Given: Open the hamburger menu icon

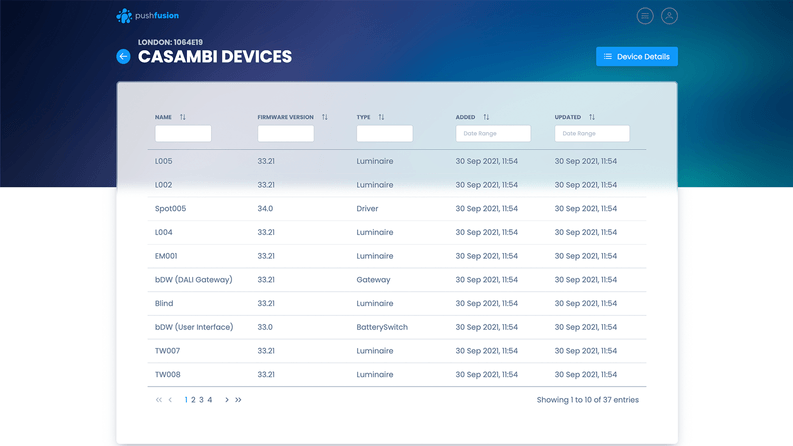Looking at the screenshot, I should (x=645, y=16).
